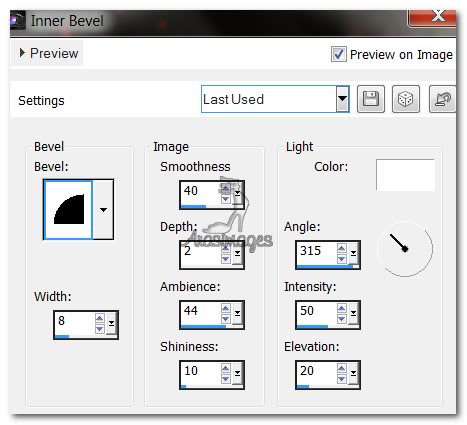Screen dimensions: 467x425
Task: Click the randomize parameters dice icon
Action: [x=406, y=99]
